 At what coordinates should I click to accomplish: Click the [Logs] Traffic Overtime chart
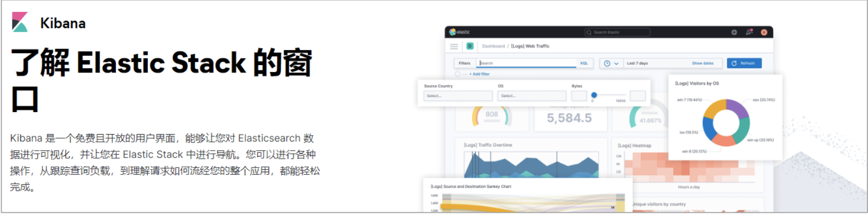coord(531,165)
